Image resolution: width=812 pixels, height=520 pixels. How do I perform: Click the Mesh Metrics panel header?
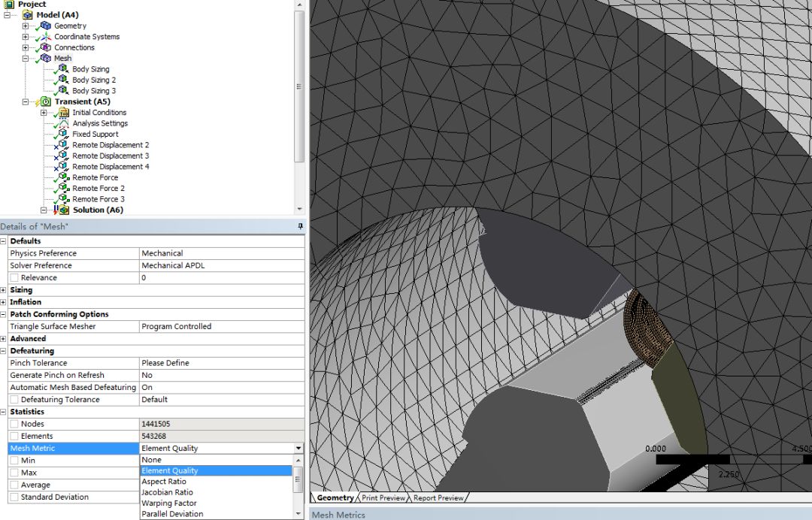[560, 515]
